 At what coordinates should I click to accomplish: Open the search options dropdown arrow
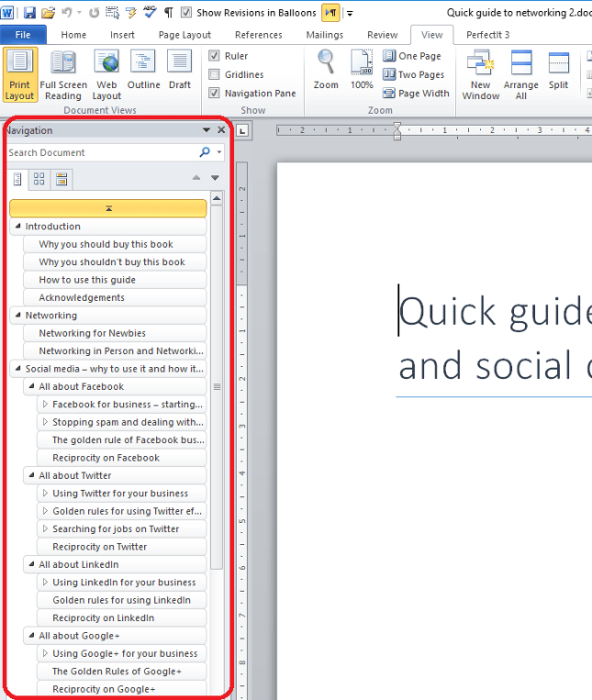[x=218, y=152]
